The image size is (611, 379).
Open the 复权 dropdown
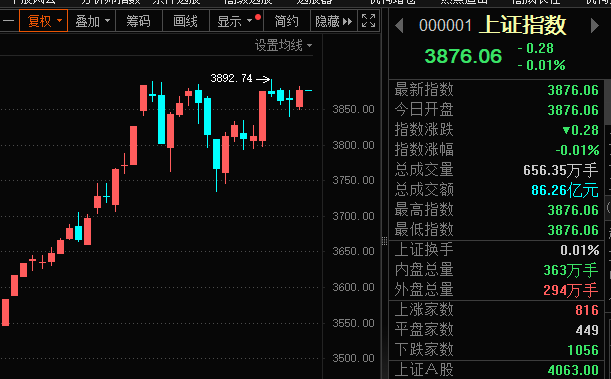tap(43, 21)
